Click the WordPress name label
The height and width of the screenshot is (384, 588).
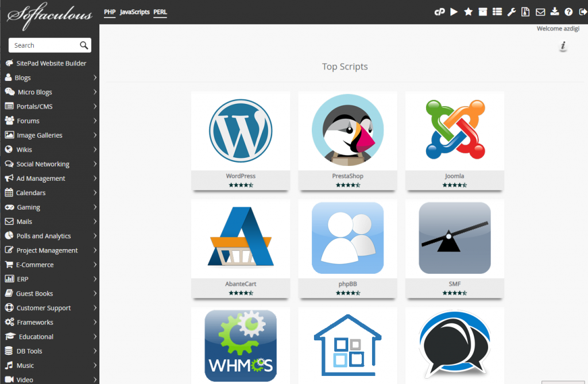[241, 176]
